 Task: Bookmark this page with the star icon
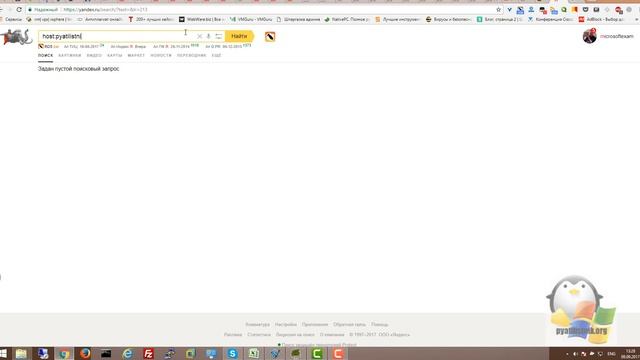coord(498,9)
